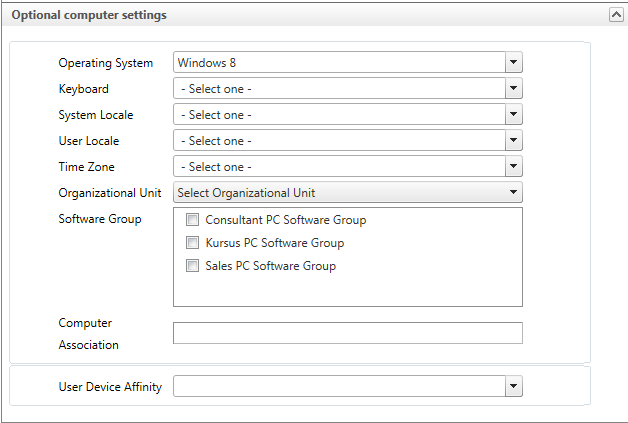The height and width of the screenshot is (423, 628).
Task: Click the Time Zone dropdown arrow
Action: coord(513,167)
